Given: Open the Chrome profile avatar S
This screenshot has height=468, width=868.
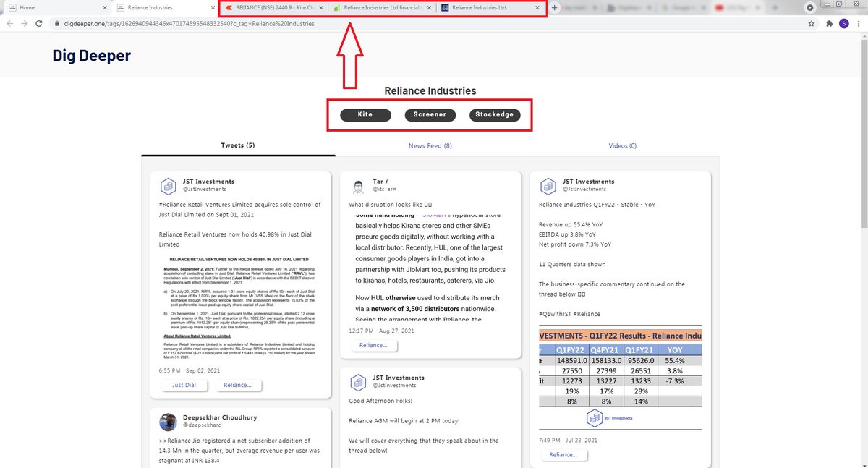Looking at the screenshot, I should 843,23.
